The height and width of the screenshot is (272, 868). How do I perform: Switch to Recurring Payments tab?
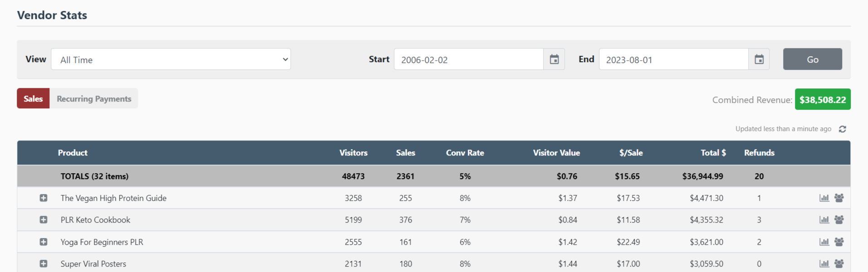point(94,98)
